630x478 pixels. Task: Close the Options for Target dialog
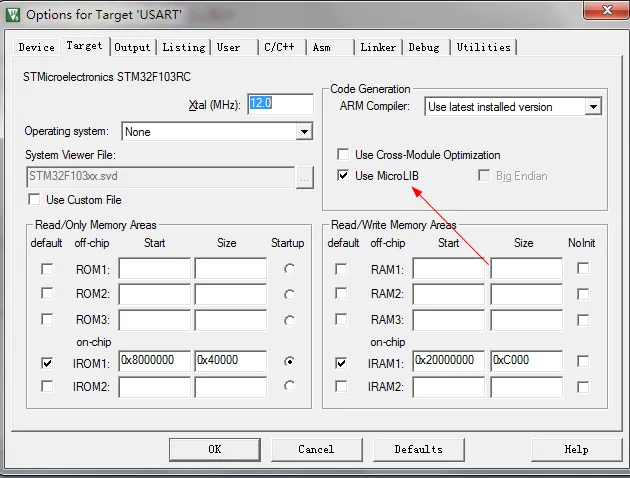click(606, 10)
